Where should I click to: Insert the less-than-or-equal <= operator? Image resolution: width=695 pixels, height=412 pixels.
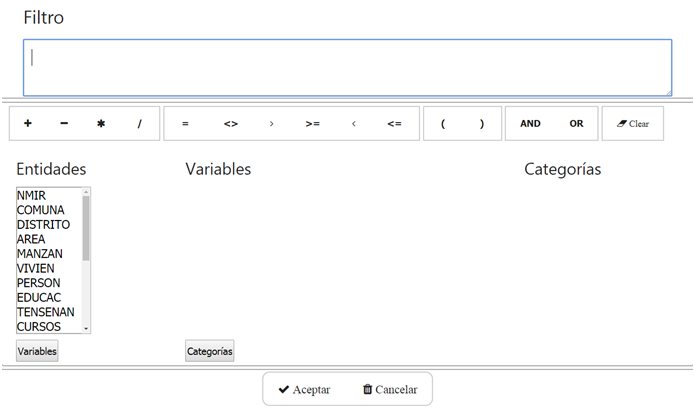click(x=394, y=124)
